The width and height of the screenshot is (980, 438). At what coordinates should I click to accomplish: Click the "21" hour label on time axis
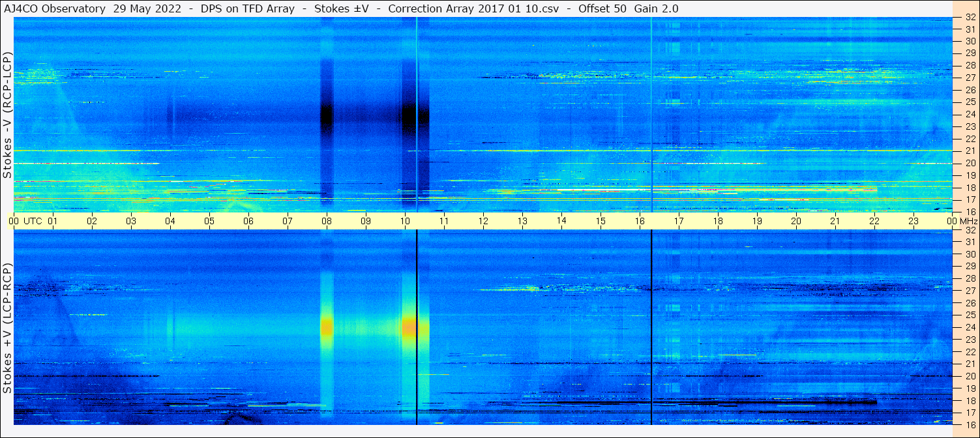click(x=835, y=221)
